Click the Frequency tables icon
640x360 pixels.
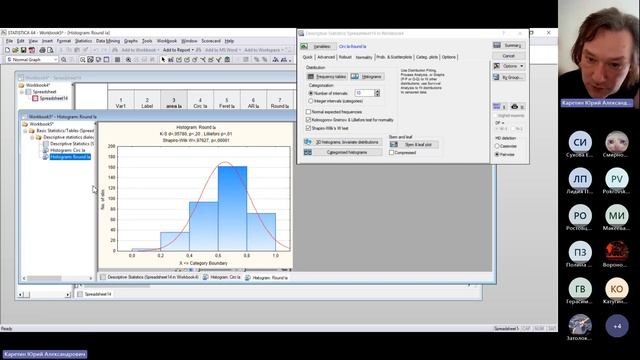click(x=311, y=76)
